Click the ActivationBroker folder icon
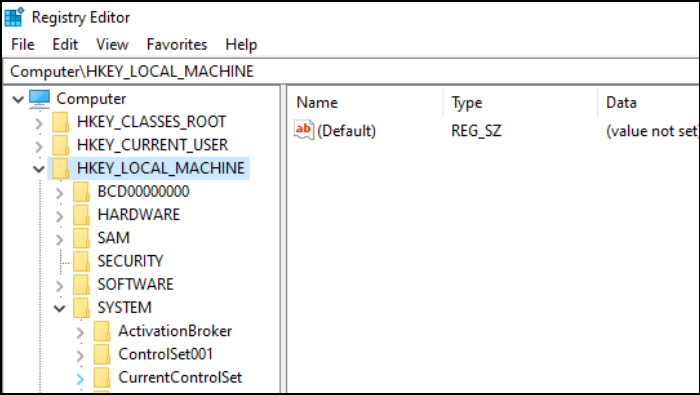The width and height of the screenshot is (700, 395). point(102,331)
